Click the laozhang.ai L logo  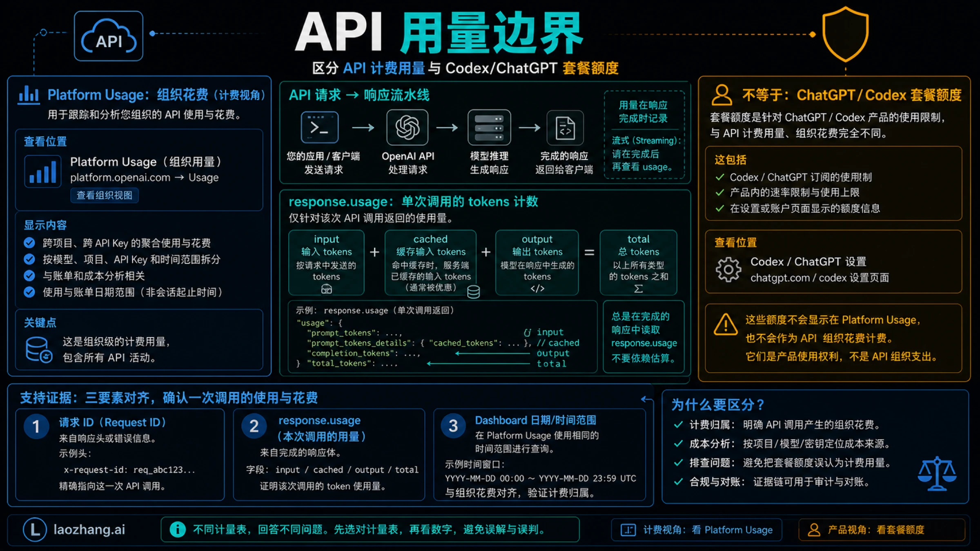point(35,530)
